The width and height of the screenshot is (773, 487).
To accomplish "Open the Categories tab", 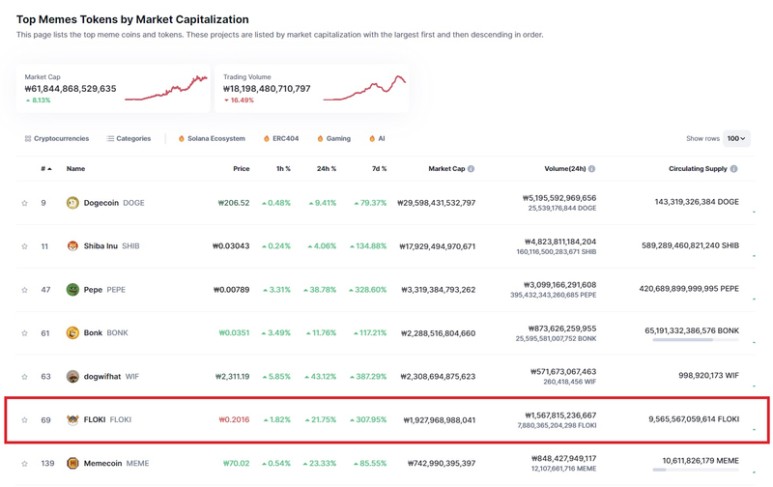I will coord(129,139).
